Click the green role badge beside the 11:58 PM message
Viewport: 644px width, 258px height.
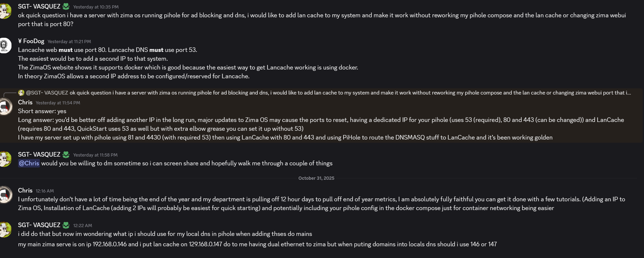pos(66,155)
